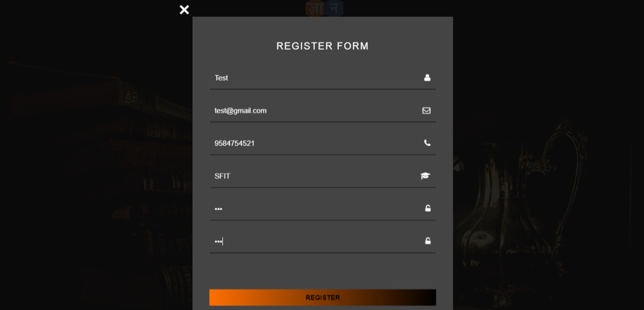Focus the first password field
This screenshot has width=644, height=310.
pyautogui.click(x=323, y=209)
